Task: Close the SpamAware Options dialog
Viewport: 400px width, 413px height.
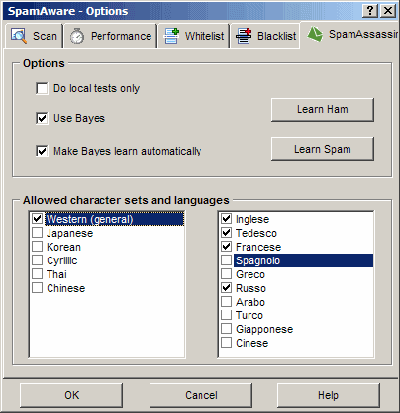Action: pyautogui.click(x=388, y=11)
